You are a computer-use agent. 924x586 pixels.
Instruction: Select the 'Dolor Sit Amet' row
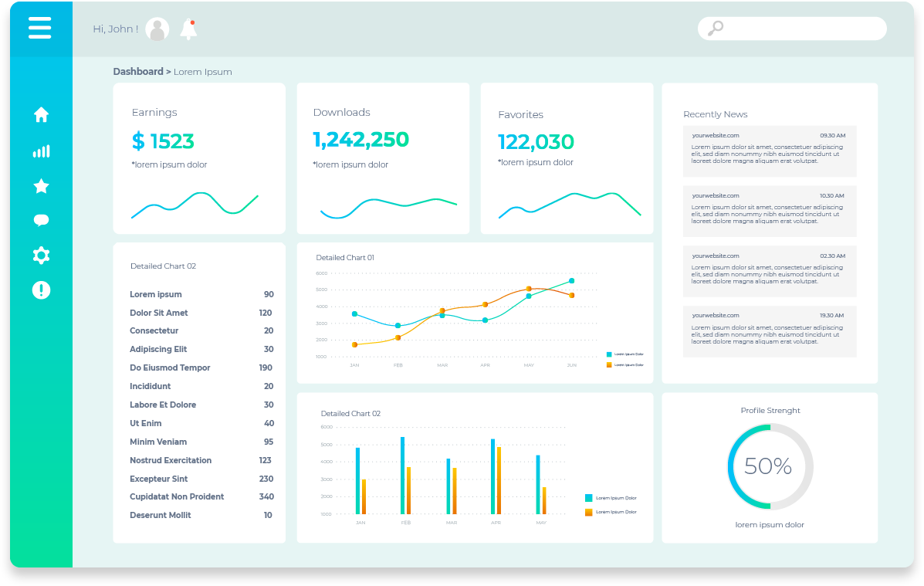pyautogui.click(x=201, y=313)
